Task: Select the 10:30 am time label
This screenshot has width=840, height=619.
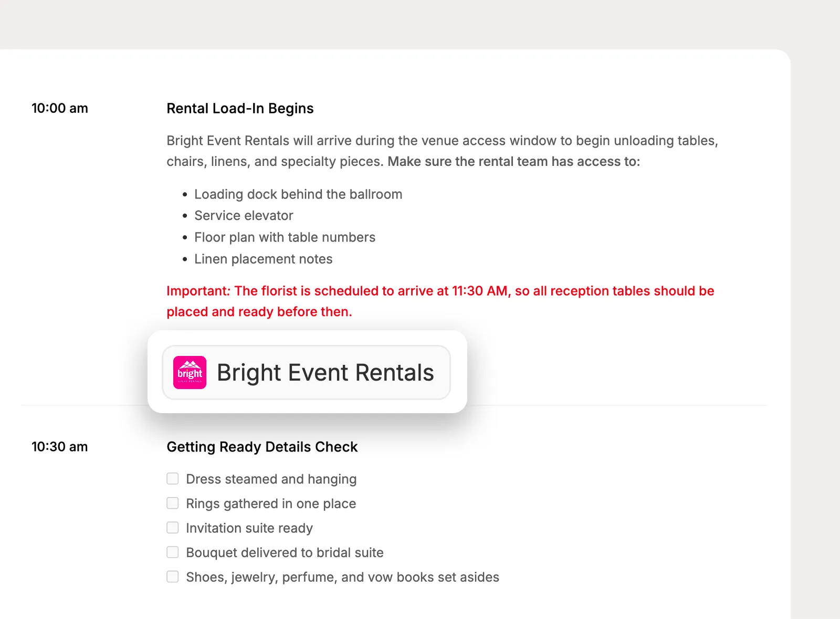Action: pyautogui.click(x=60, y=447)
